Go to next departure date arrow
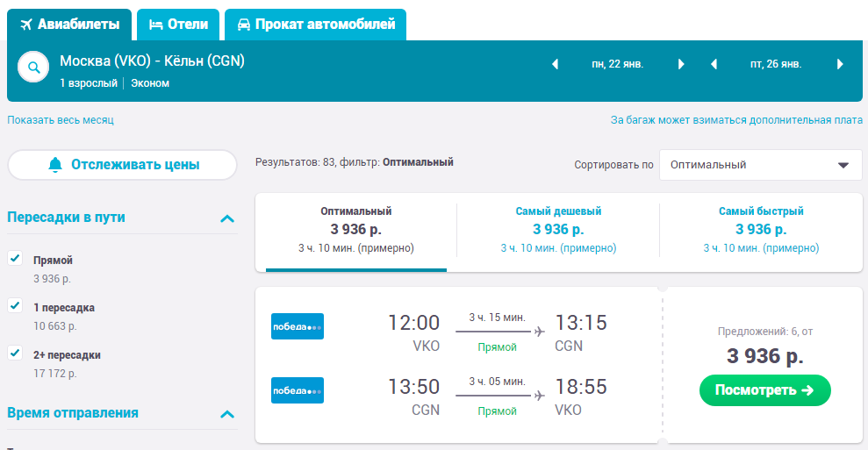 681,64
